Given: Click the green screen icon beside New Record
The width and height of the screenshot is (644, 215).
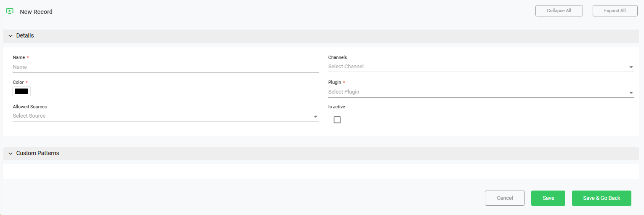Looking at the screenshot, I should click(x=10, y=11).
